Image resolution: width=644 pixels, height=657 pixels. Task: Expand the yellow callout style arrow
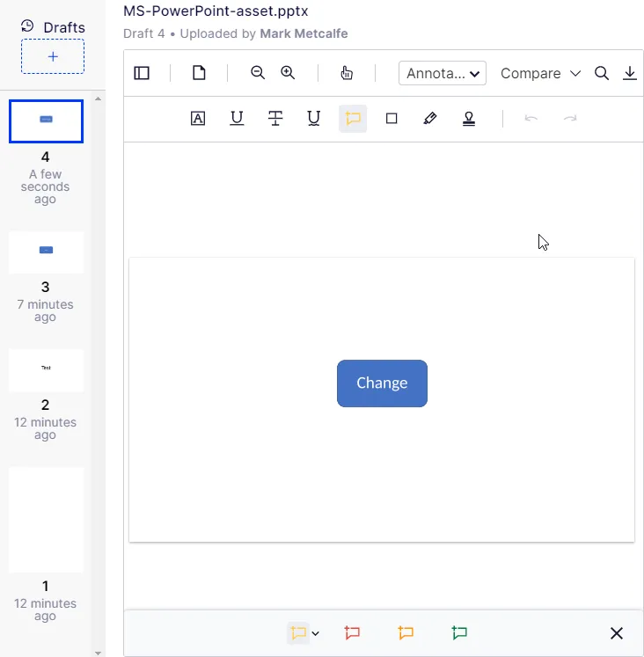tap(316, 633)
